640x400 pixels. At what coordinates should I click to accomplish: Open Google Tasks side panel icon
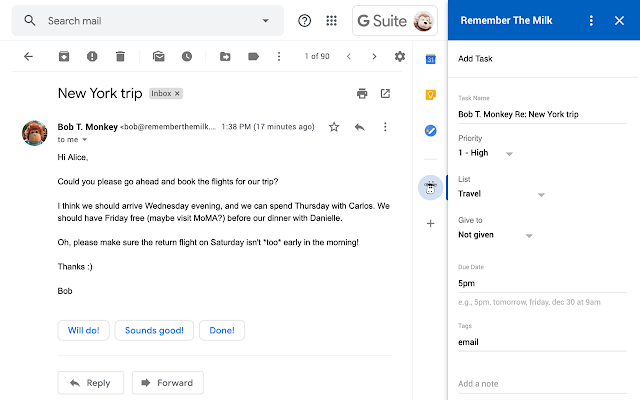click(431, 131)
